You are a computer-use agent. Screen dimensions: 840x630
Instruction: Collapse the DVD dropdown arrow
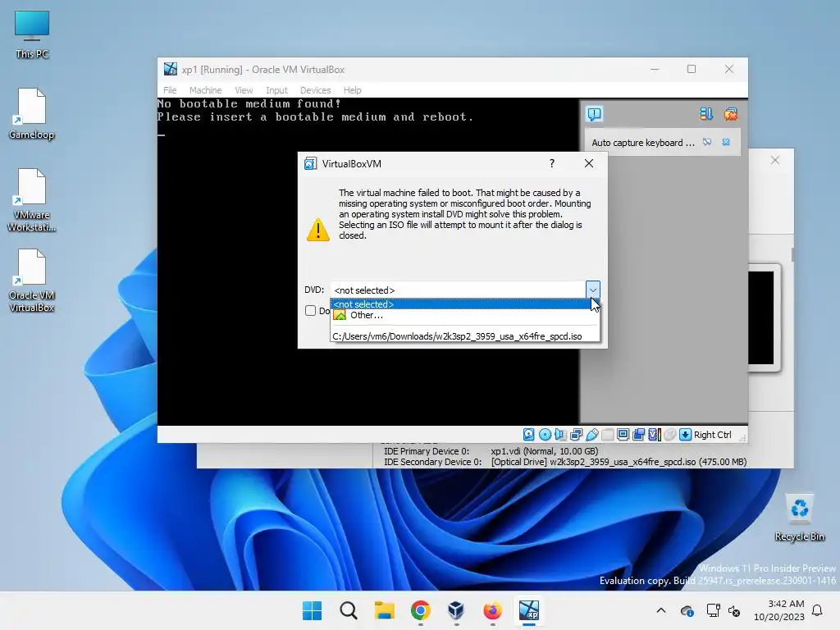click(592, 290)
